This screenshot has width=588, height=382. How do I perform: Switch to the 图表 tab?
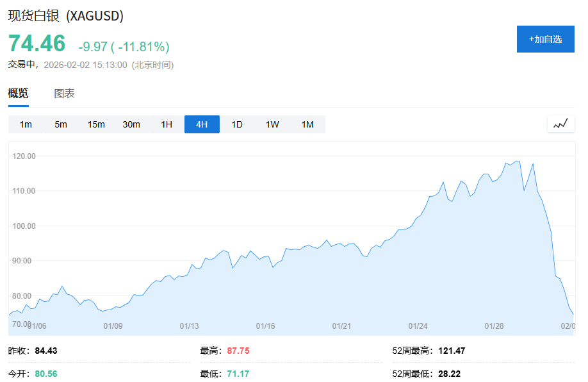[65, 94]
